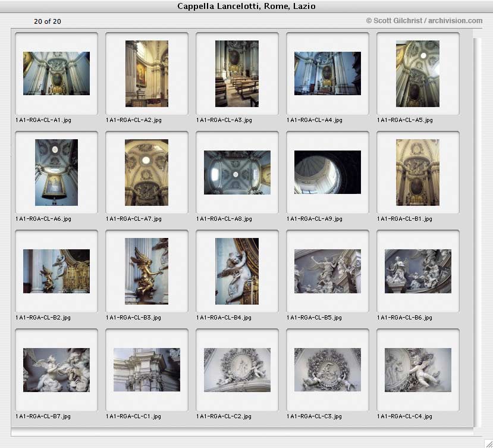Screen dimensions: 493x448
Task: Select caption text 1A1-RGA-CL-B3.jpg
Action: coord(133,318)
